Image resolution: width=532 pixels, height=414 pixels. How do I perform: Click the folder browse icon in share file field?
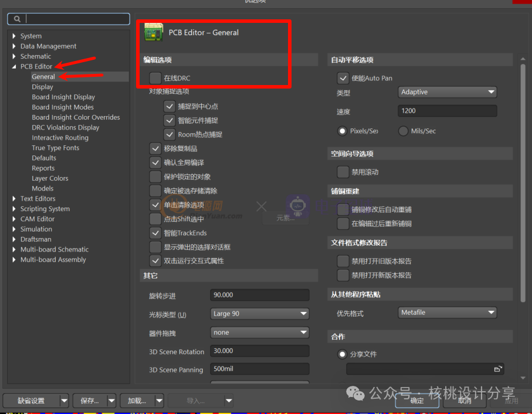[x=497, y=369]
